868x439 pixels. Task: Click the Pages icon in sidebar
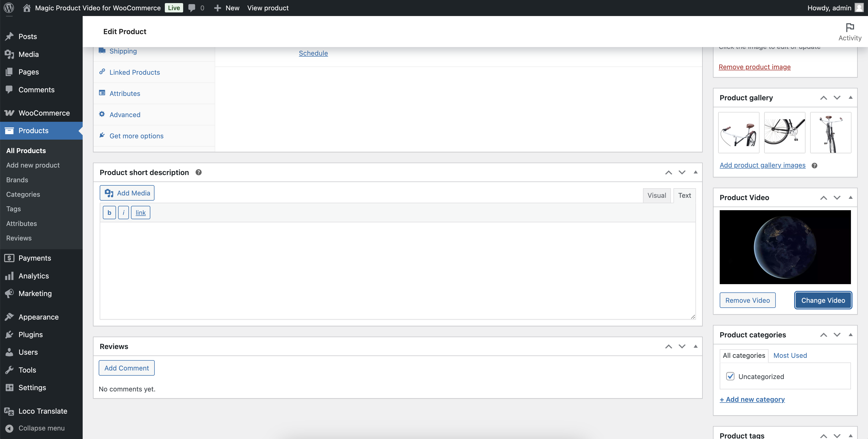[x=10, y=71]
